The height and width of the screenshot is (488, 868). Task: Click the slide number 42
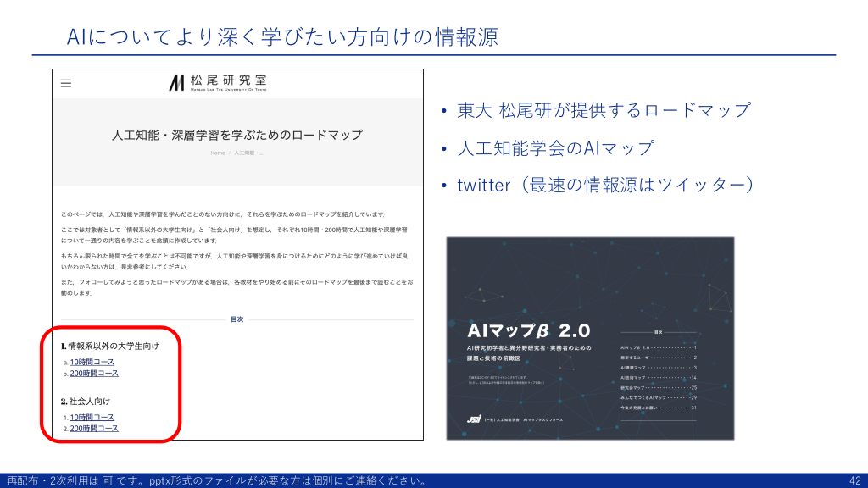tap(854, 480)
